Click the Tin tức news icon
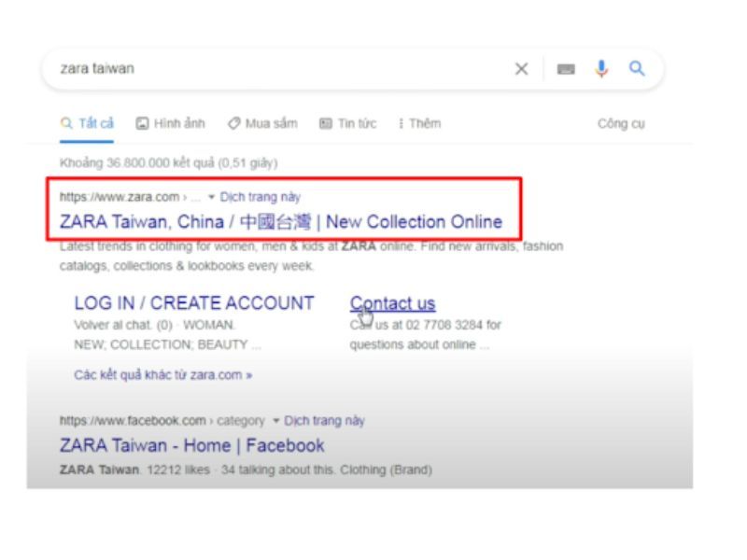The height and width of the screenshot is (560, 747). click(325, 124)
